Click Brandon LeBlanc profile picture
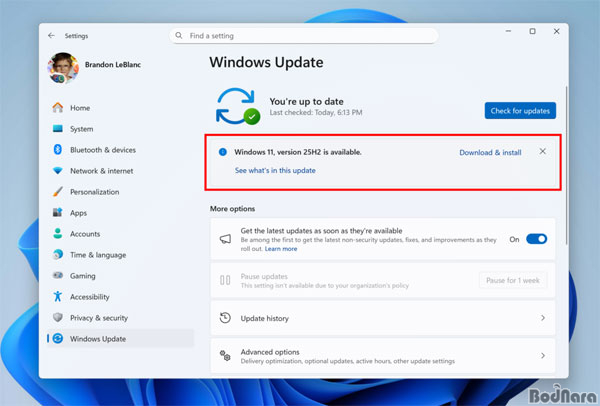This screenshot has height=406, width=600. [x=63, y=68]
